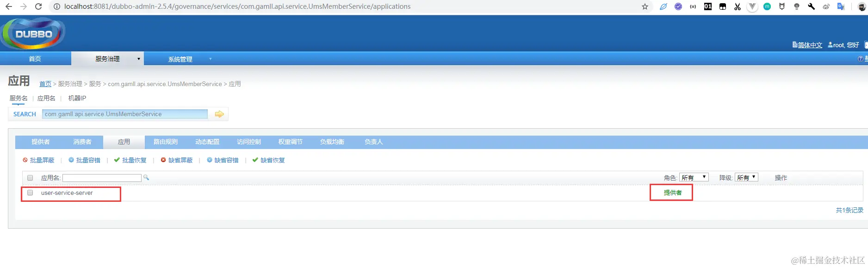Image resolution: width=868 pixels, height=268 pixels.
Task: Click the yellow search arrow button
Action: [x=219, y=114]
